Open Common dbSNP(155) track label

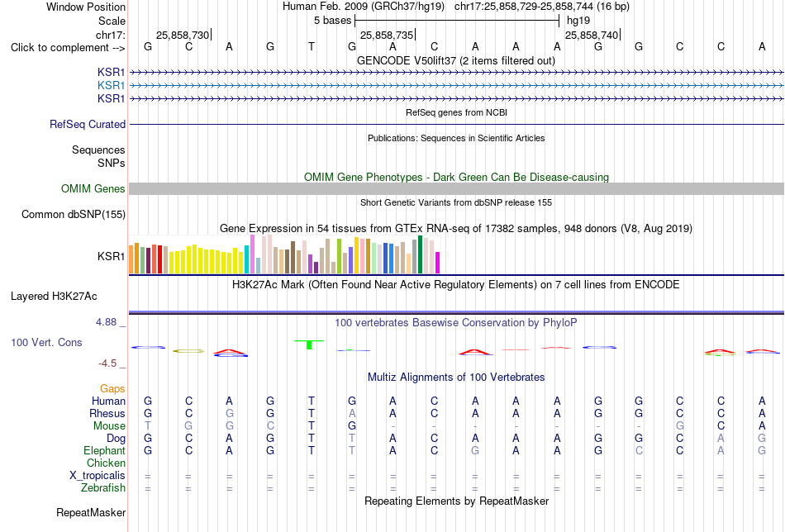click(73, 214)
